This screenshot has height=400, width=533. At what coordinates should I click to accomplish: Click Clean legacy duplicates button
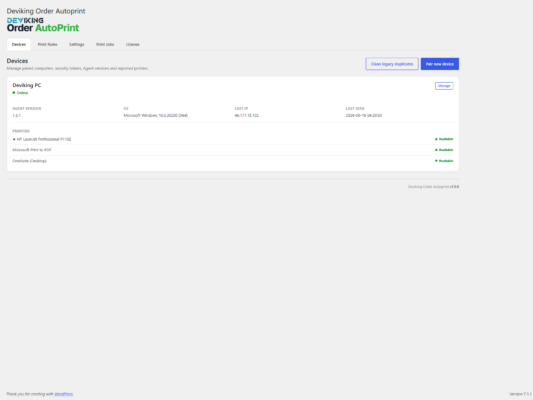[392, 64]
